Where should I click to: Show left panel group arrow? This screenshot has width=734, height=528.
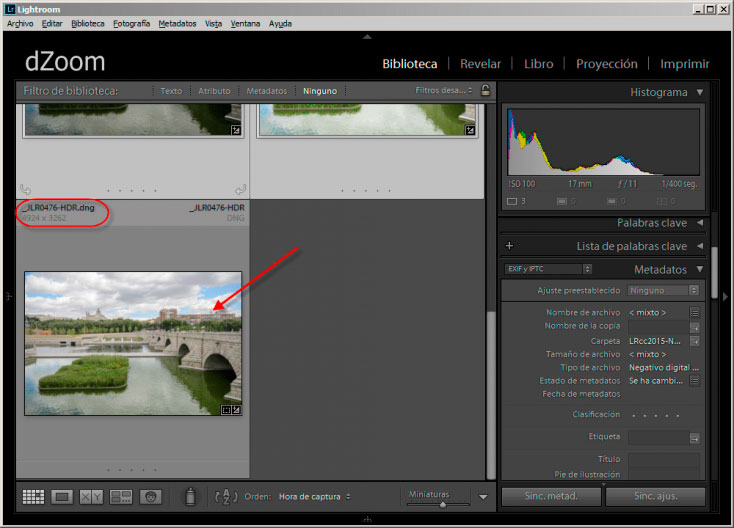click(x=8, y=297)
